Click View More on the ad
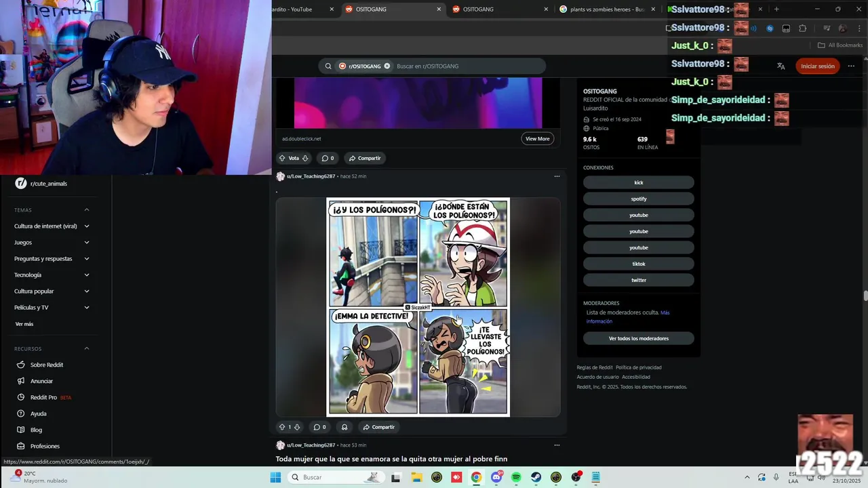 point(538,138)
